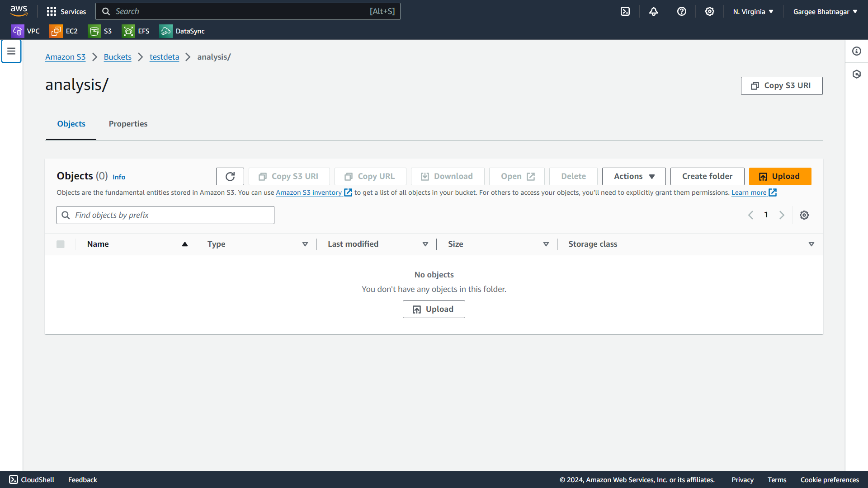Open the Services grid menu

pyautogui.click(x=66, y=12)
